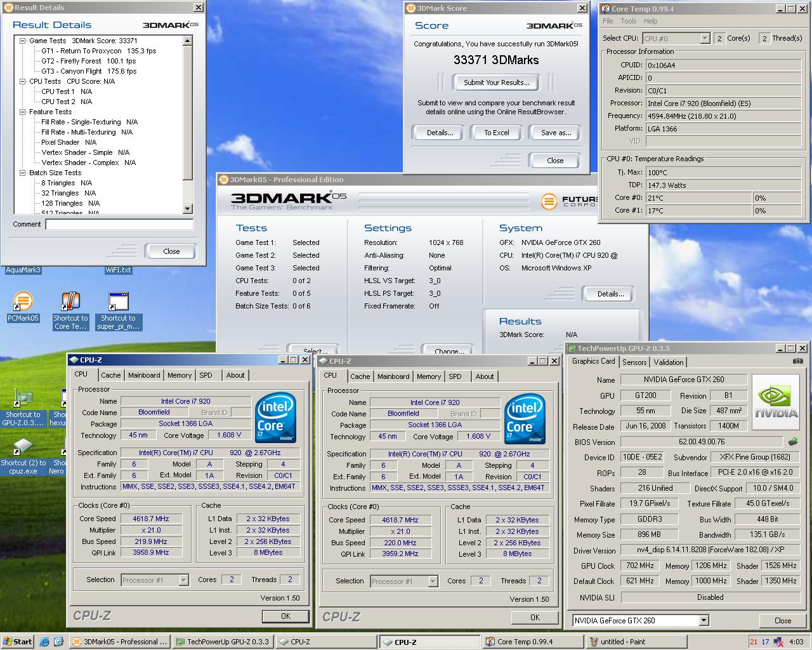Click the BIOS Version field in GPU-Z

(x=701, y=442)
